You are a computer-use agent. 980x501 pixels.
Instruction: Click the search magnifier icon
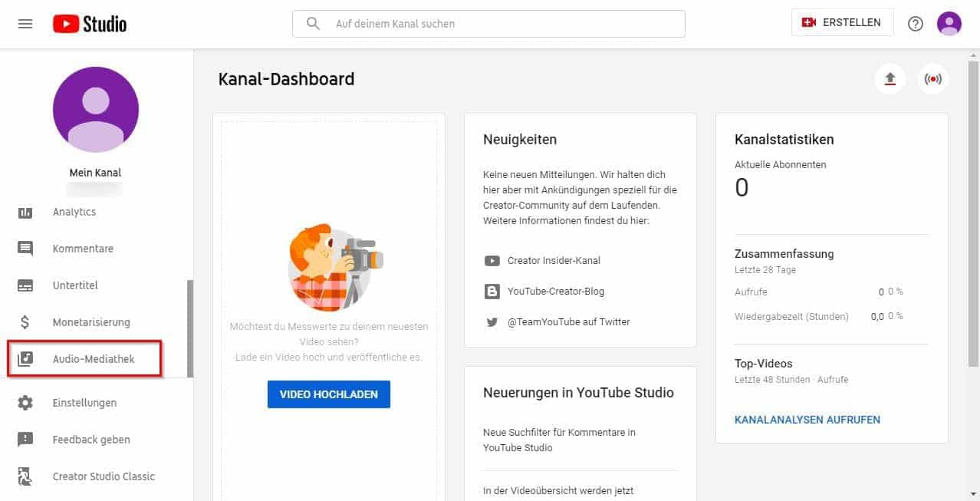point(313,24)
